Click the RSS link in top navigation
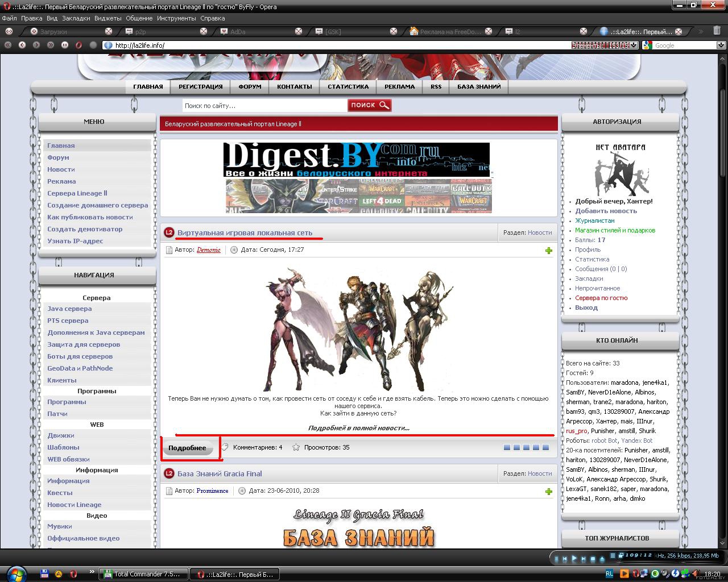The image size is (728, 582). coord(436,86)
